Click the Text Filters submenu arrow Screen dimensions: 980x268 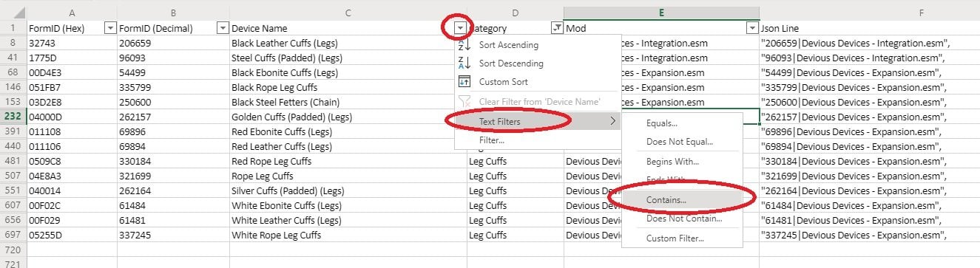point(612,121)
